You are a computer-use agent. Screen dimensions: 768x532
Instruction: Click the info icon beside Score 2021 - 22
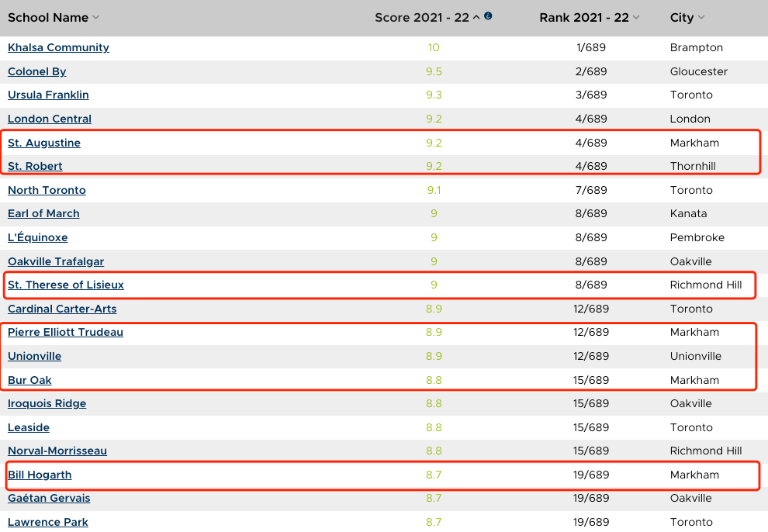488,16
